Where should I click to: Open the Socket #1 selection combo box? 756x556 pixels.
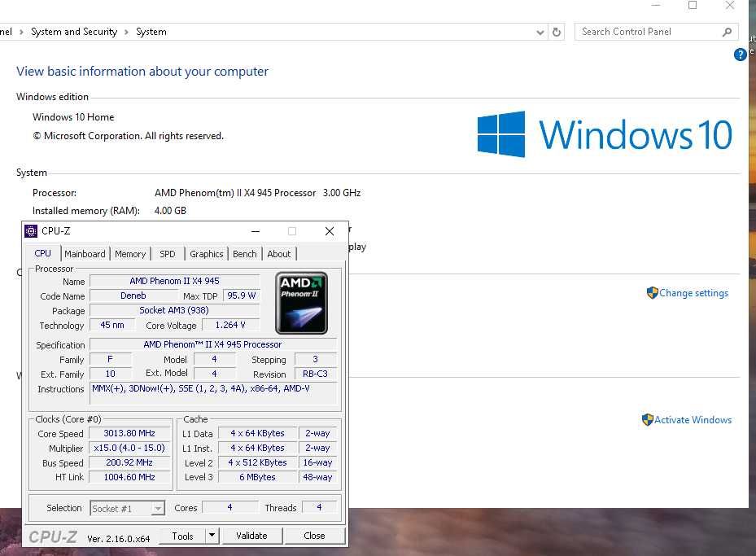(x=127, y=508)
